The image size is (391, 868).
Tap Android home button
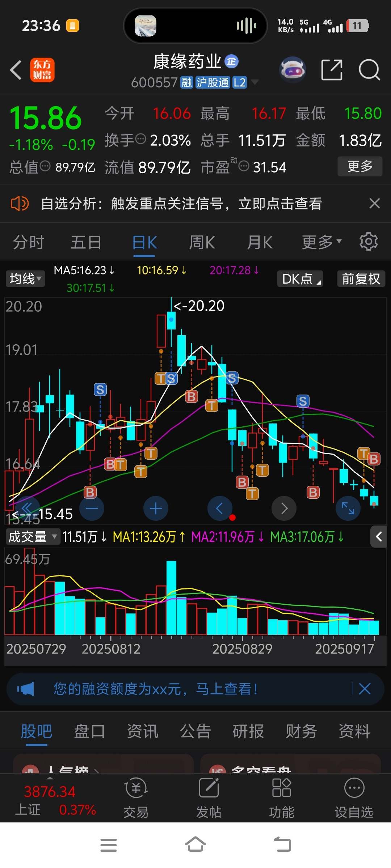pos(195,844)
